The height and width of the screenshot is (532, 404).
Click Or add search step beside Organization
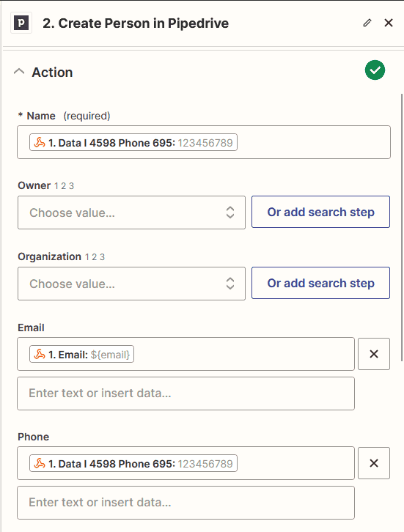[x=320, y=283]
